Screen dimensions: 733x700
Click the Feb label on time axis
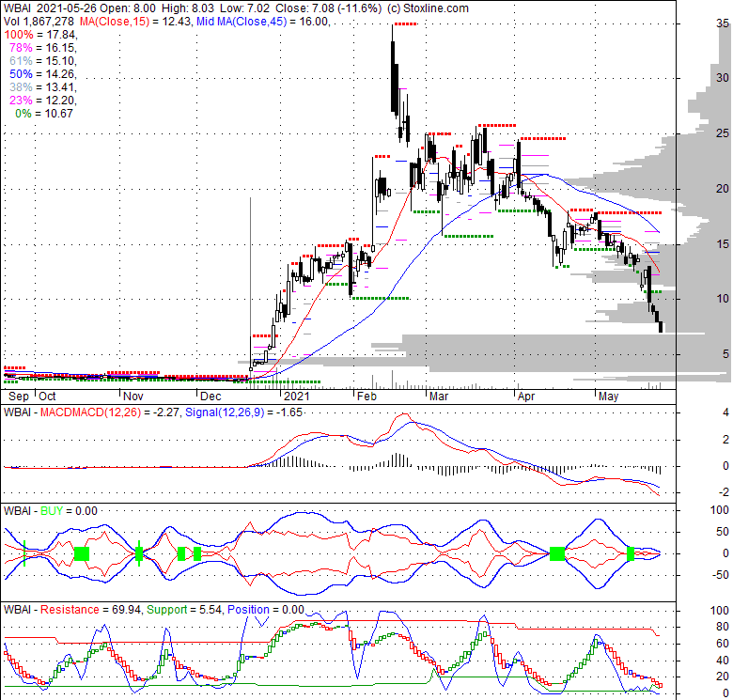(366, 397)
